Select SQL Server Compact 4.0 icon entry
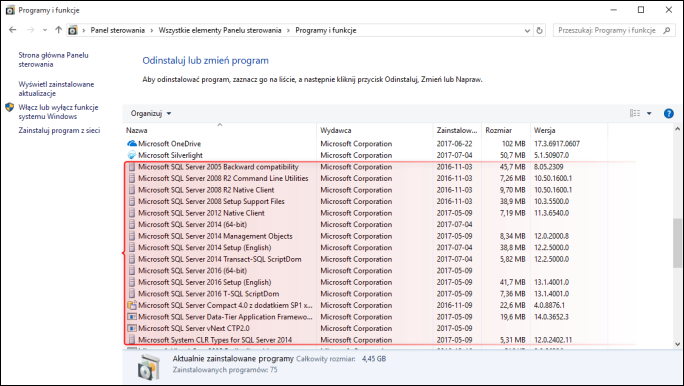 (x=132, y=305)
